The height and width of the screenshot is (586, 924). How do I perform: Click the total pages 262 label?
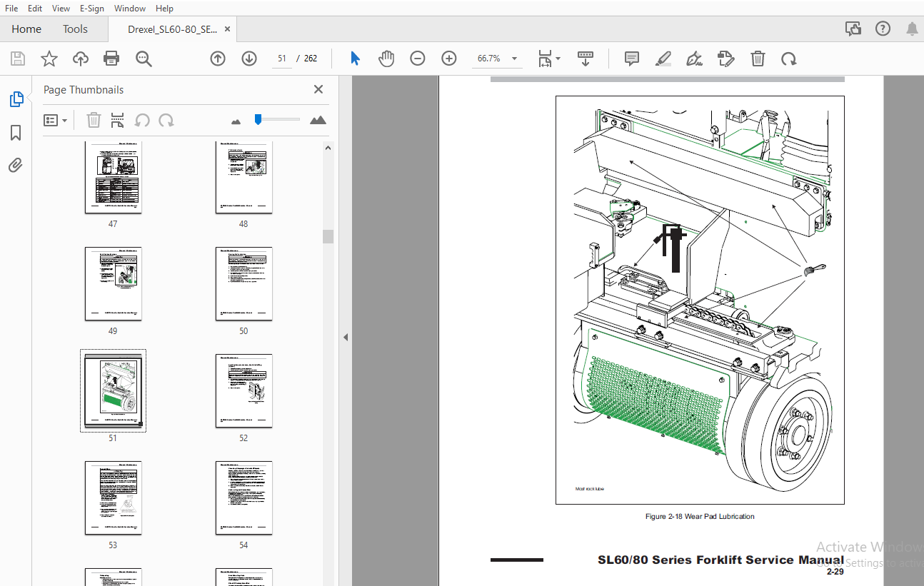pos(311,59)
